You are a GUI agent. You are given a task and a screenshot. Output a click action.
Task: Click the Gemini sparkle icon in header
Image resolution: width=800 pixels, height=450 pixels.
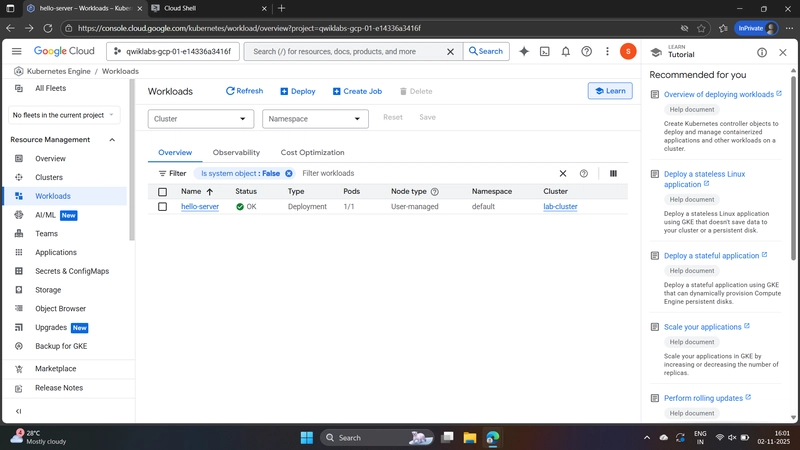(523, 51)
